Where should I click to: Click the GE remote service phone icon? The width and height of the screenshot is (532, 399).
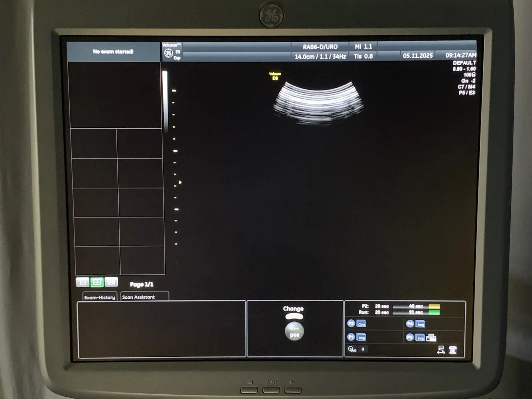(x=453, y=350)
